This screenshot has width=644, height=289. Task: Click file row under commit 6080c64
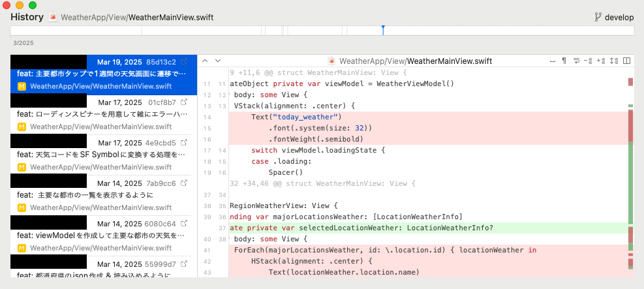[x=102, y=249]
